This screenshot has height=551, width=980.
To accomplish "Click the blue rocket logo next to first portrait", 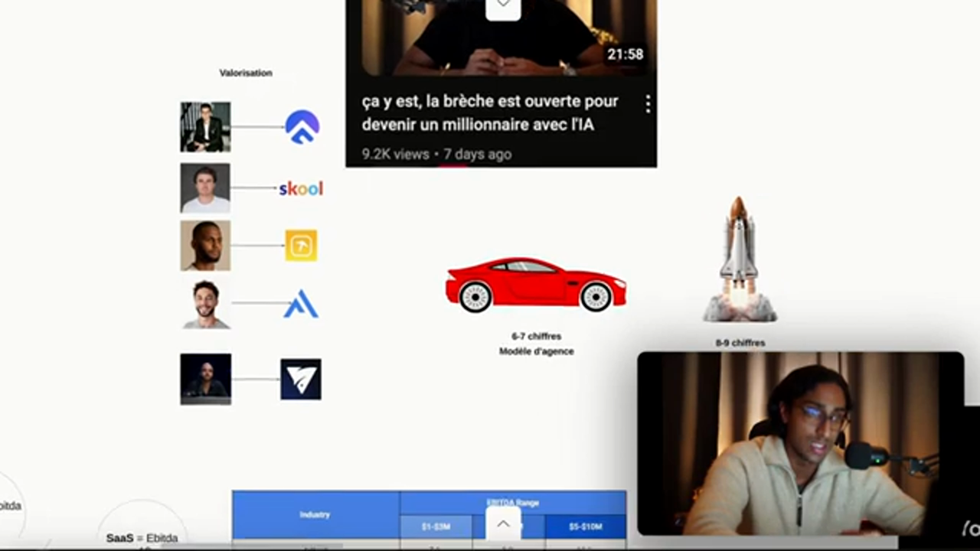I will pos(302,127).
